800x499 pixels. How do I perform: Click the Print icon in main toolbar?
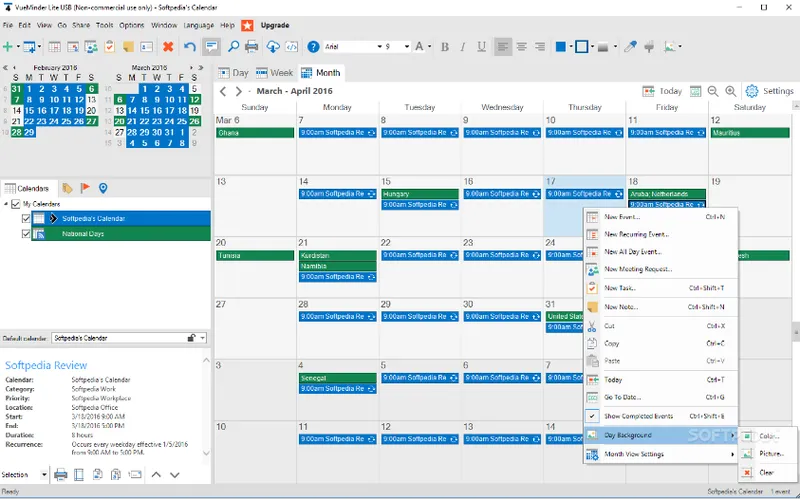[x=252, y=47]
